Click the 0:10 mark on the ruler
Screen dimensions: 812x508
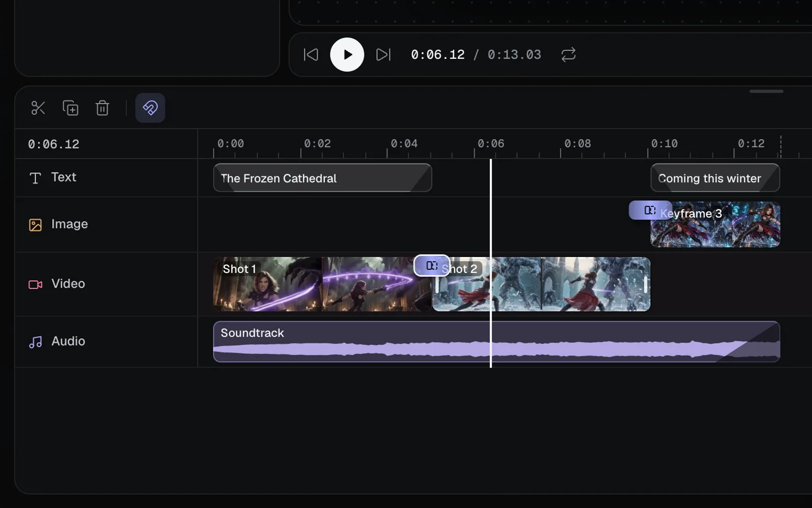tap(664, 144)
